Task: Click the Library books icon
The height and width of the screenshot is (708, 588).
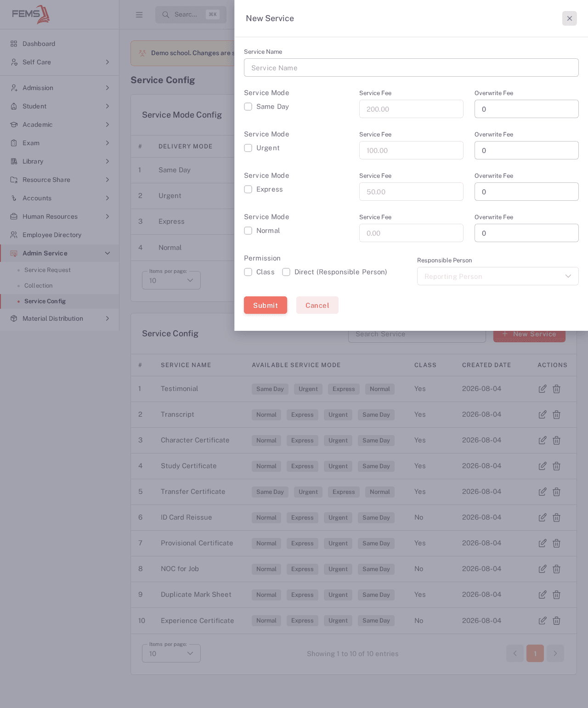Action: pos(14,161)
